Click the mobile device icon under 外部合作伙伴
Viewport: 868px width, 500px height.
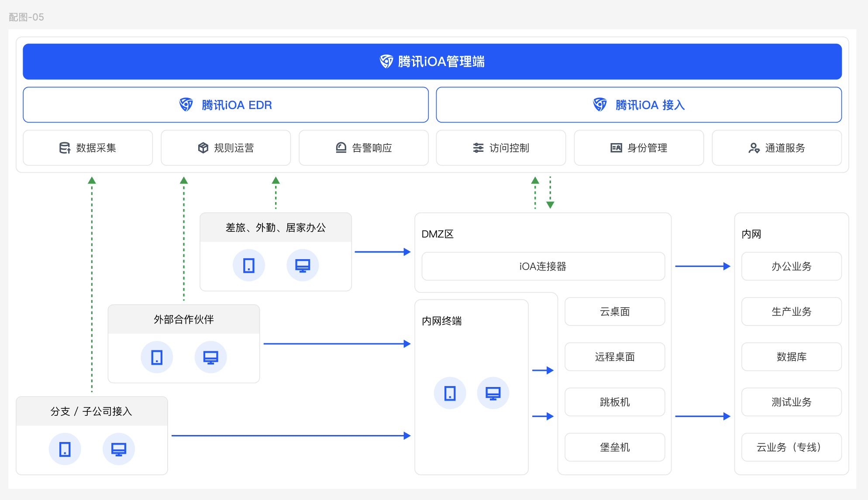pyautogui.click(x=157, y=357)
